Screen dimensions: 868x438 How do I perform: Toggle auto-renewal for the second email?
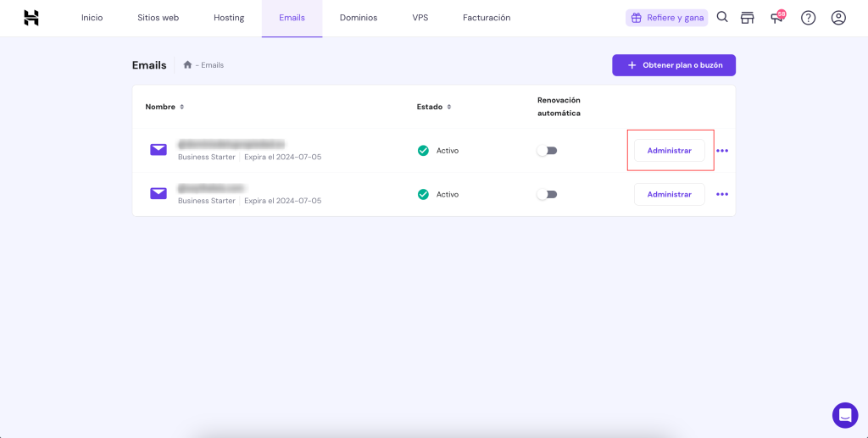tap(547, 195)
